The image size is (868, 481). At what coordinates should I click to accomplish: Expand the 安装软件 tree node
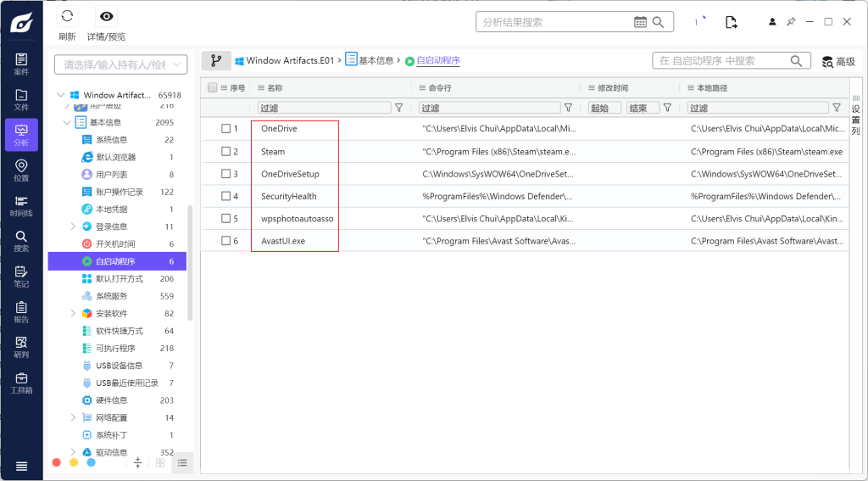[73, 313]
